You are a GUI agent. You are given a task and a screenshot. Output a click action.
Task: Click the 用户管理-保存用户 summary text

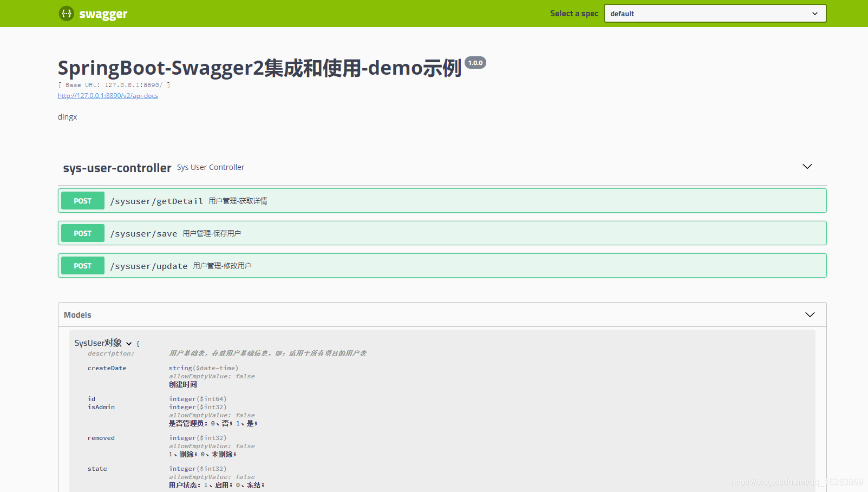(212, 233)
